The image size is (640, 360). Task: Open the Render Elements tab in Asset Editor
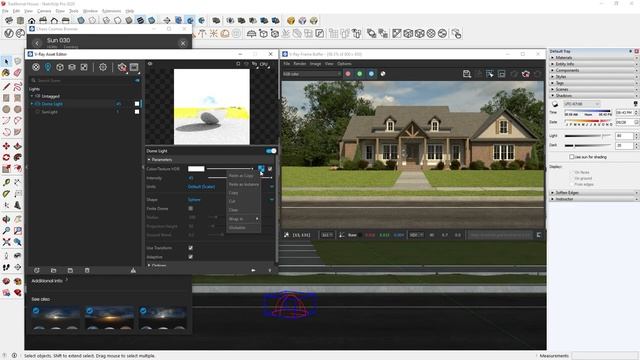click(x=72, y=67)
